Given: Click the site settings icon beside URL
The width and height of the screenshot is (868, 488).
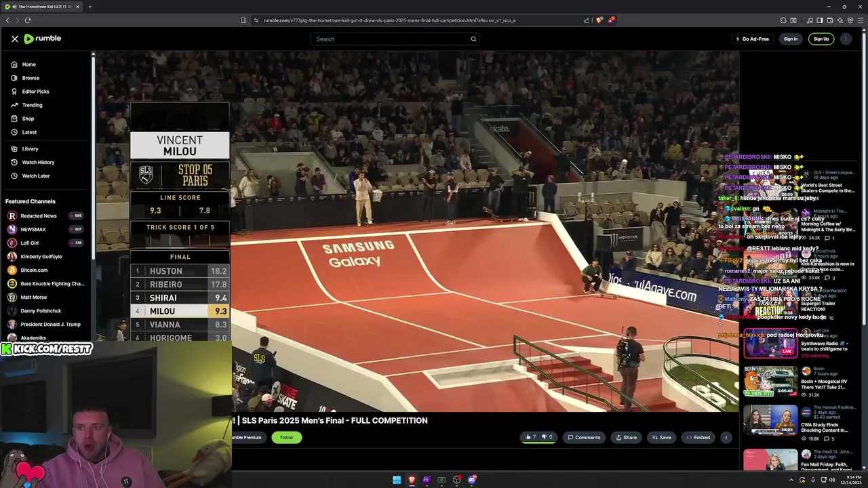Looking at the screenshot, I should click(x=256, y=20).
